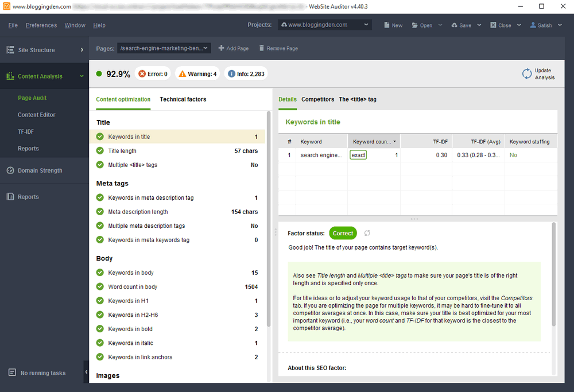Click the 'exact' keyword count cell
Image resolution: width=574 pixels, height=392 pixels.
357,155
